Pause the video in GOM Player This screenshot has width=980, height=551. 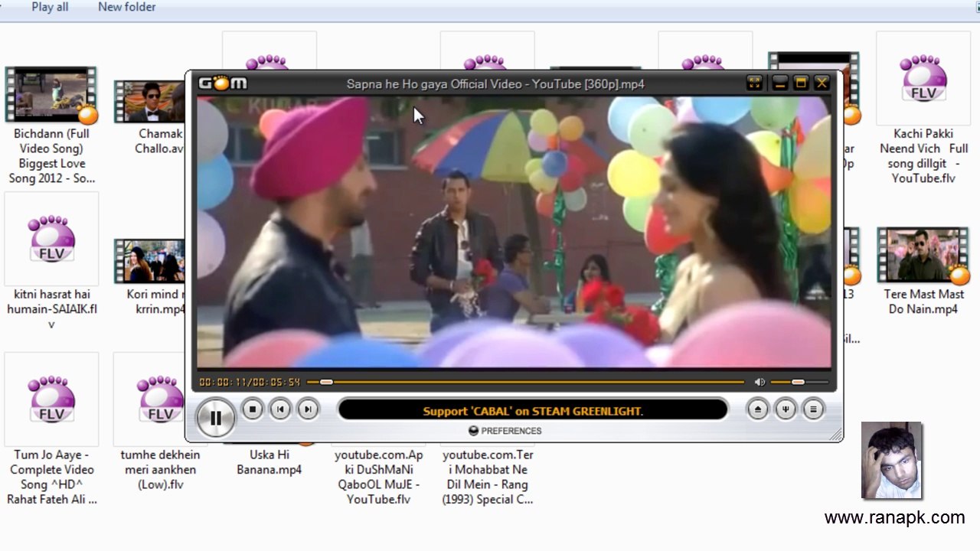pos(215,418)
